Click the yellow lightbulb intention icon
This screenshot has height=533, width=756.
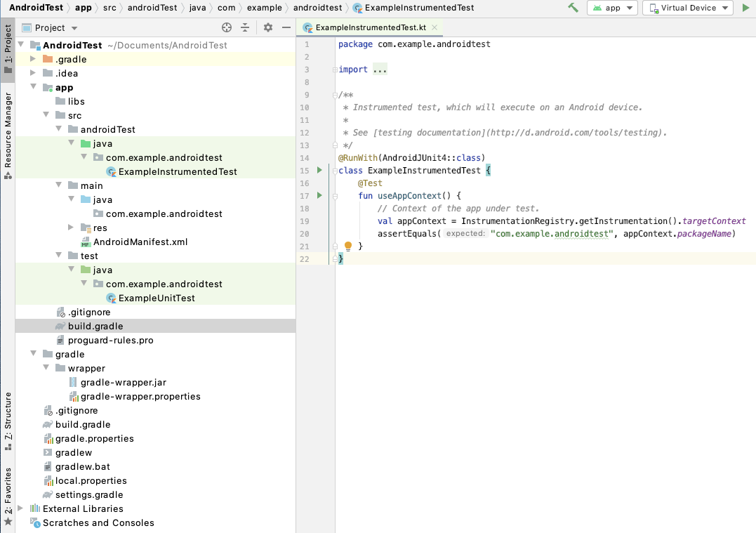click(347, 246)
